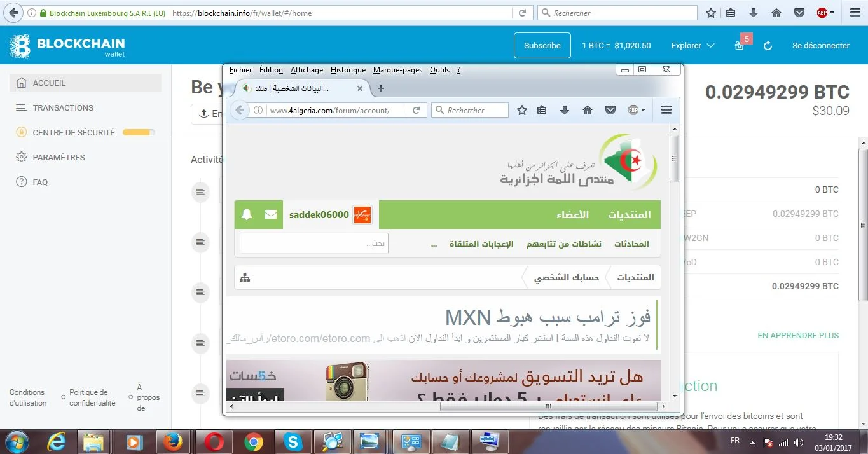The image size is (868, 454).
Task: Open the Marque-pages menu
Action: point(397,70)
